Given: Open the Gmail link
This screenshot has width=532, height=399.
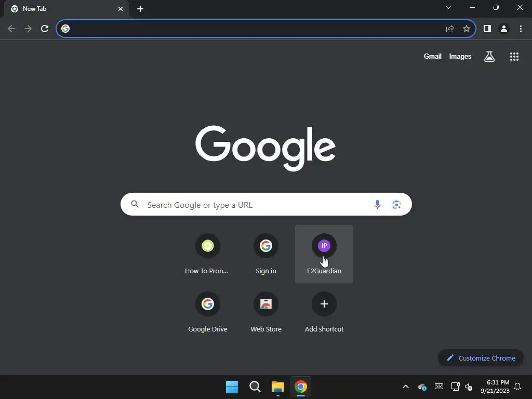Looking at the screenshot, I should coord(433,56).
